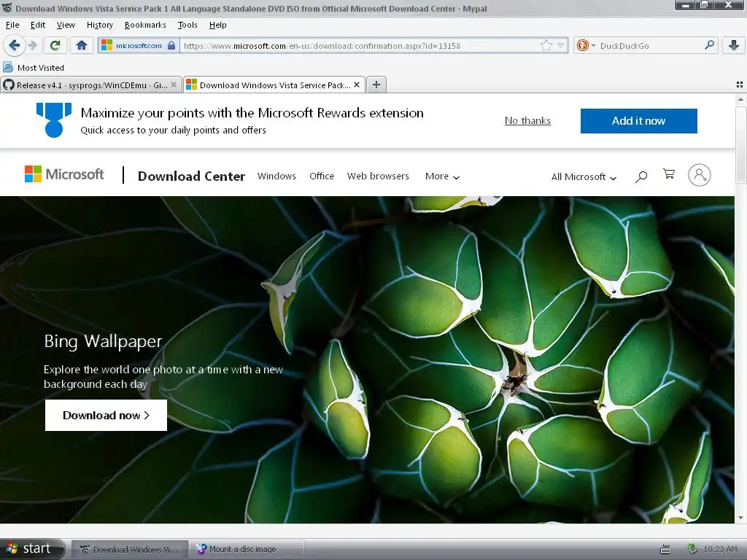Click the page scrollbar up arrow

click(x=740, y=99)
